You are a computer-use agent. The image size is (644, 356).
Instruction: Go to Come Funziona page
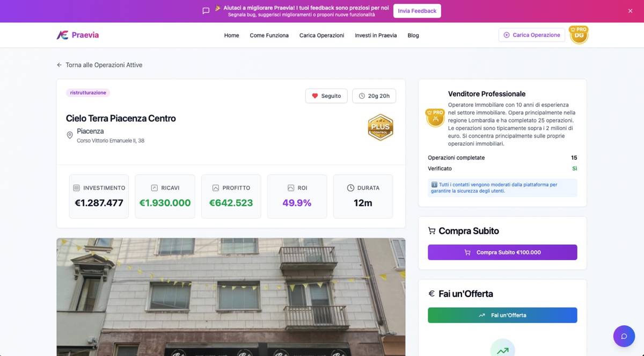click(269, 35)
